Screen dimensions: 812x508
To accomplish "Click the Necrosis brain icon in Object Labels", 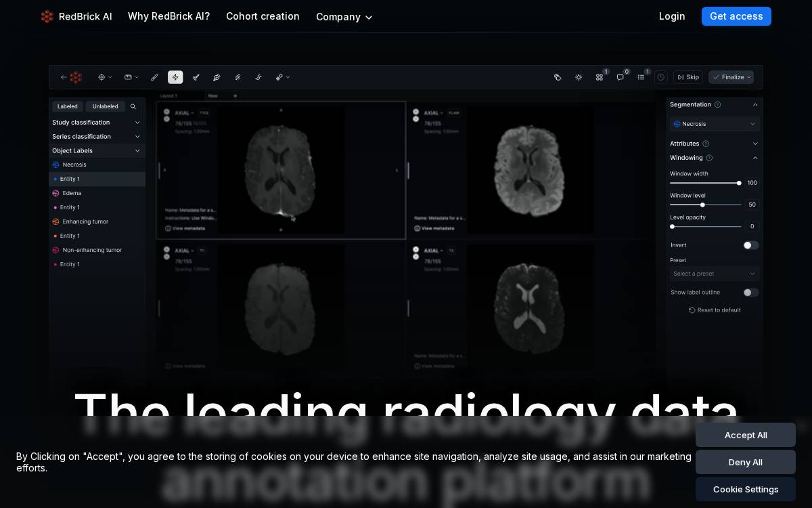I will coord(56,165).
